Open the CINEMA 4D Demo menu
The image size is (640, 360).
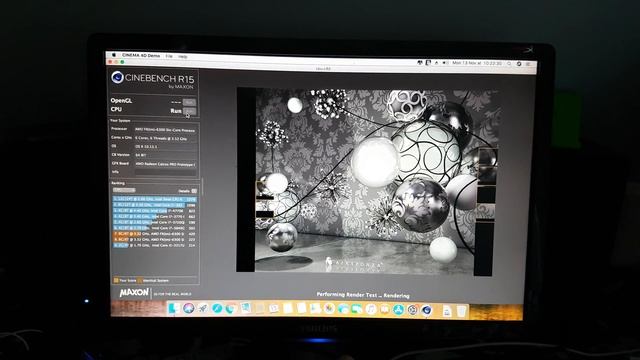pyautogui.click(x=141, y=55)
